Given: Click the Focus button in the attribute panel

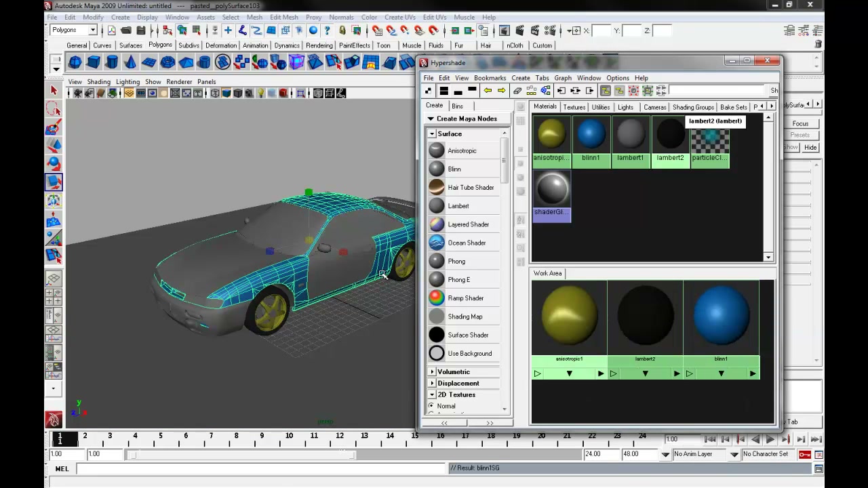Looking at the screenshot, I should pos(800,123).
